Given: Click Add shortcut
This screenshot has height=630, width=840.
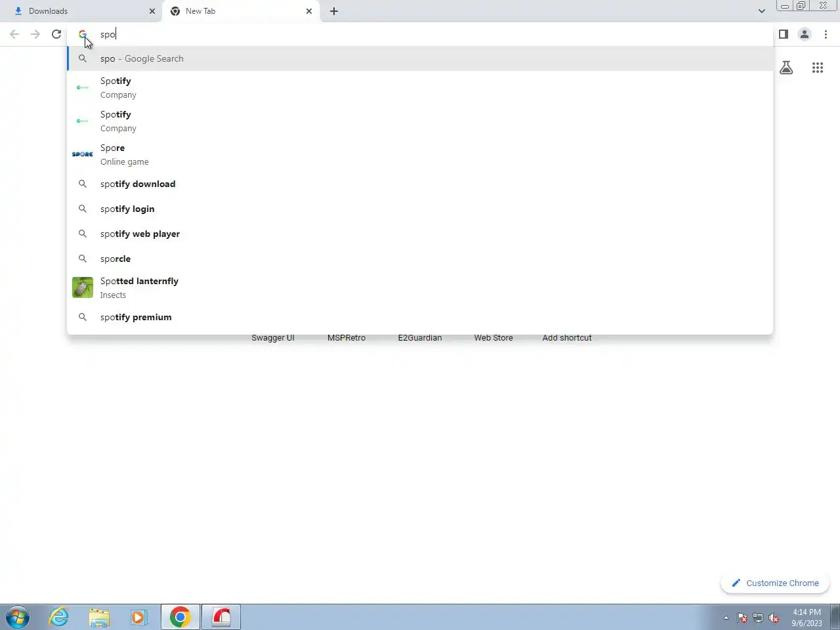Looking at the screenshot, I should tap(567, 338).
